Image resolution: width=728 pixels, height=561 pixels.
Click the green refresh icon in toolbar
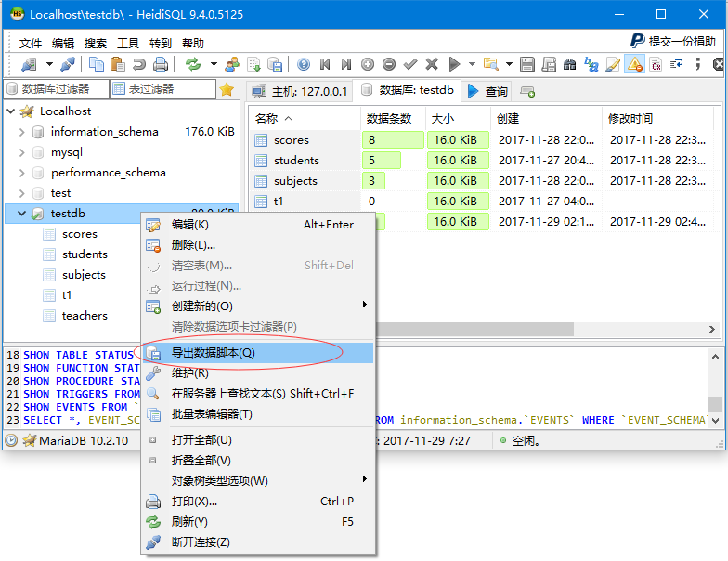[193, 64]
